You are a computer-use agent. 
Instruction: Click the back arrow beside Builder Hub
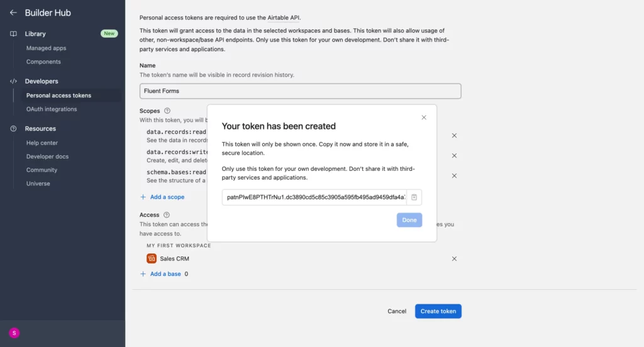click(x=13, y=13)
